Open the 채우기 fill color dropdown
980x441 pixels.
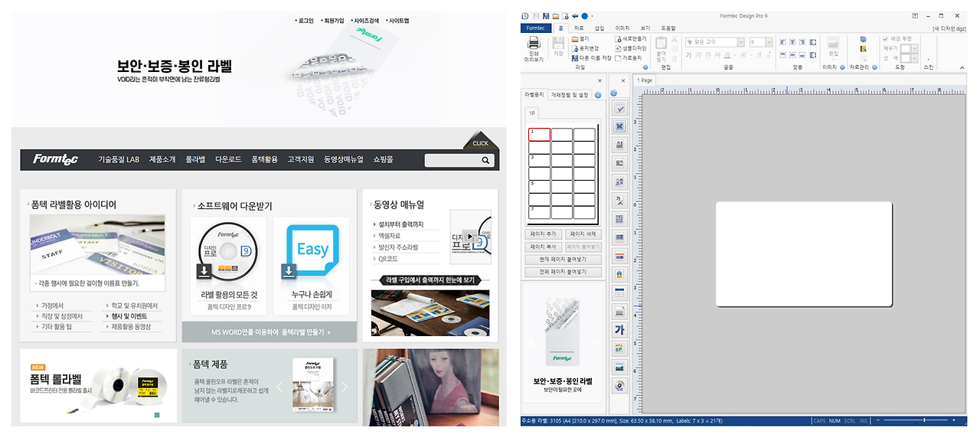coord(914,49)
